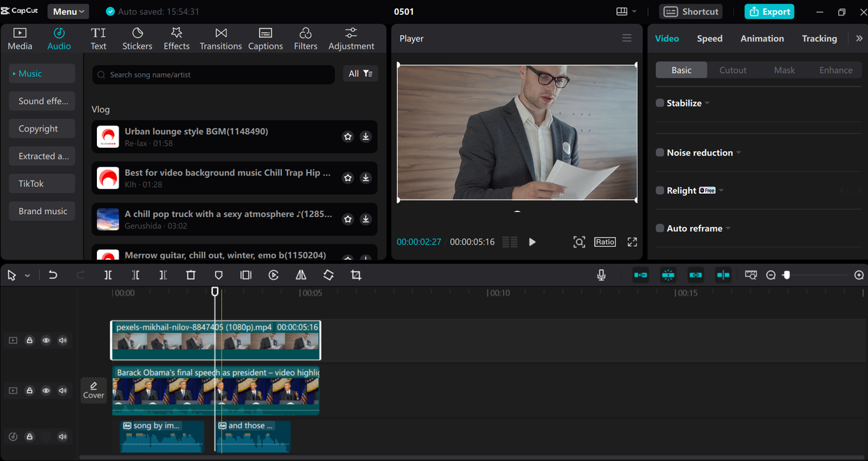Click the Export button
The image size is (868, 461).
pyautogui.click(x=769, y=12)
